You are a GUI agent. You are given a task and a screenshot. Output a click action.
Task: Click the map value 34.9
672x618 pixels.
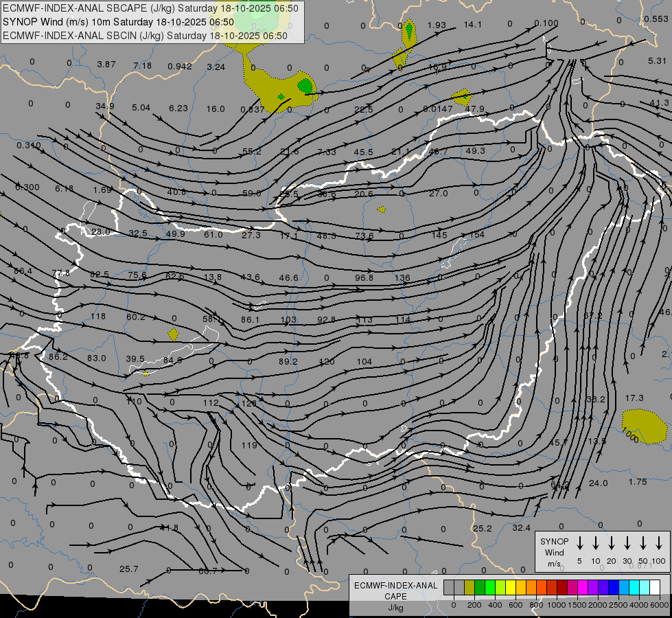click(105, 106)
